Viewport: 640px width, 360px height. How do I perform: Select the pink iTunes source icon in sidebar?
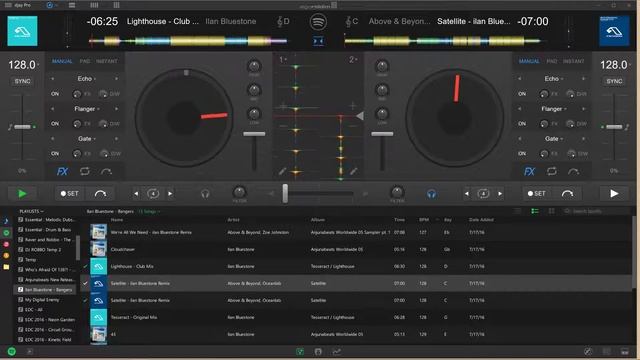coord(6,244)
